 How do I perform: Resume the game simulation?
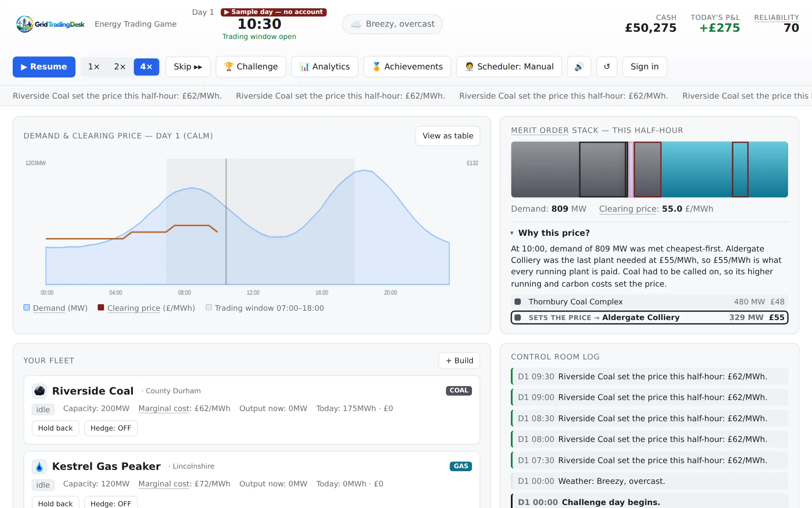click(x=44, y=67)
